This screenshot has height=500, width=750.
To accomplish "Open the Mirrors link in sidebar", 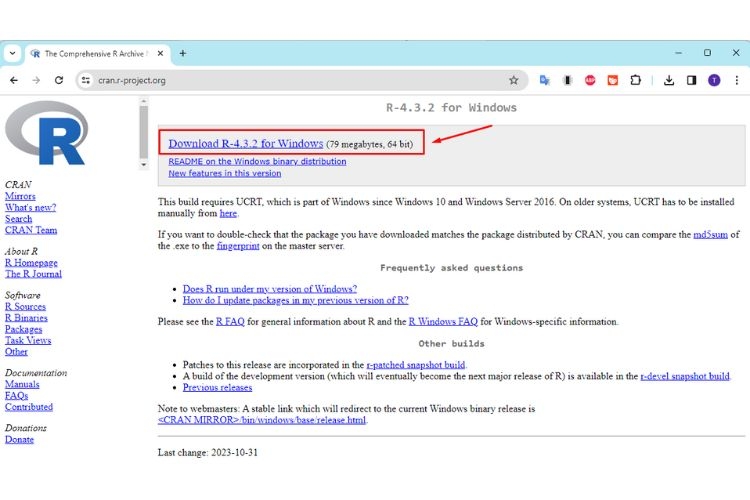I will coord(20,197).
